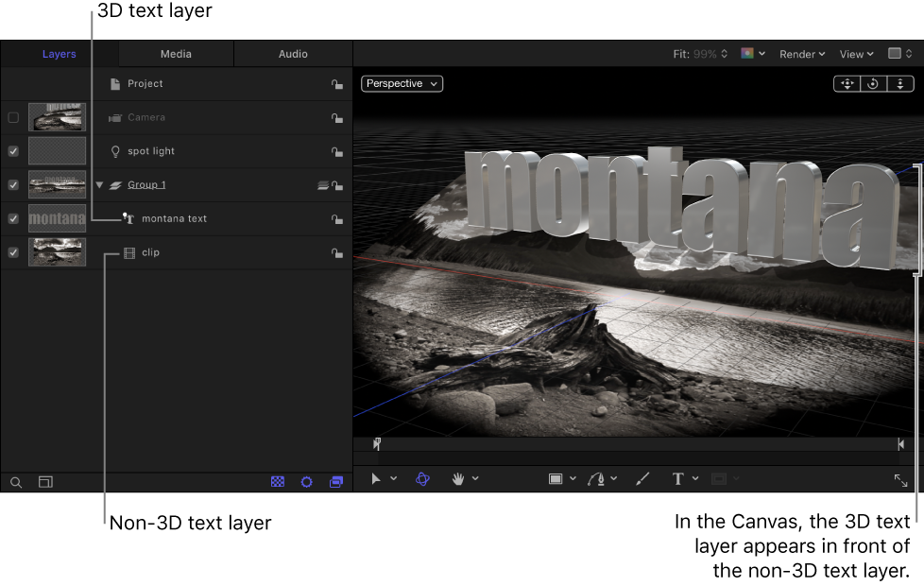Image resolution: width=924 pixels, height=586 pixels.
Task: Uncheck the clip layer activation checkbox
Action: pyautogui.click(x=13, y=252)
